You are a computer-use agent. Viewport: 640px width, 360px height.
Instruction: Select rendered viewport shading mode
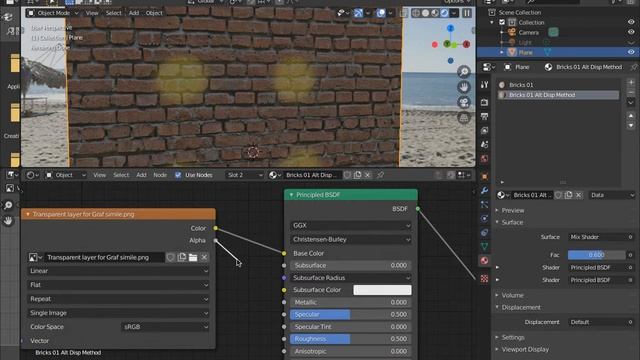(x=444, y=13)
